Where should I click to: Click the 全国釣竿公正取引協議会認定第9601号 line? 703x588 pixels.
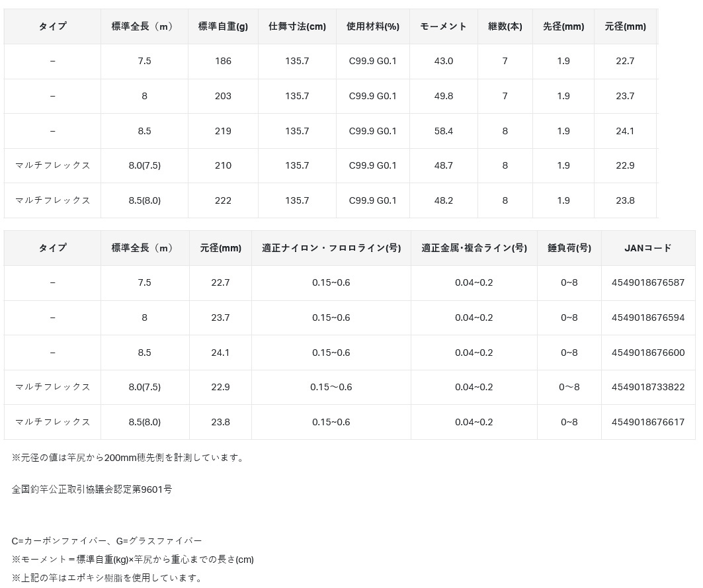click(91, 489)
